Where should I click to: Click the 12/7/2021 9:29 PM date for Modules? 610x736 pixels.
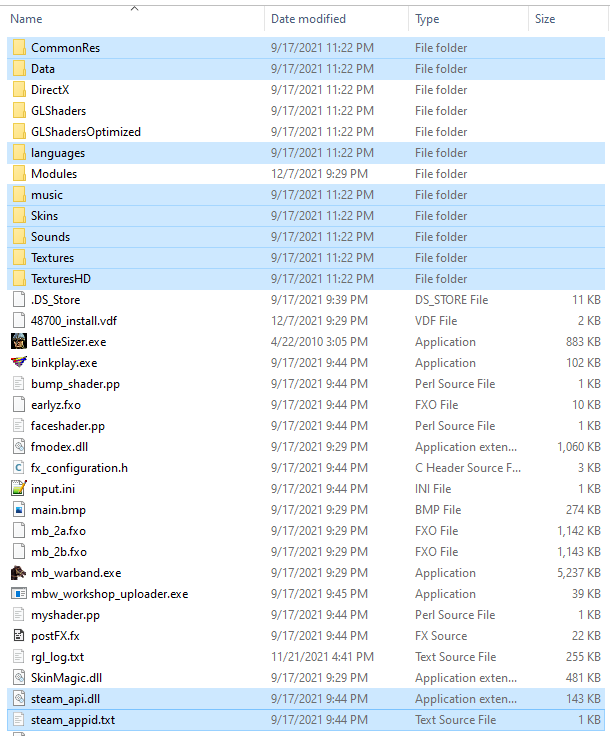pos(319,174)
